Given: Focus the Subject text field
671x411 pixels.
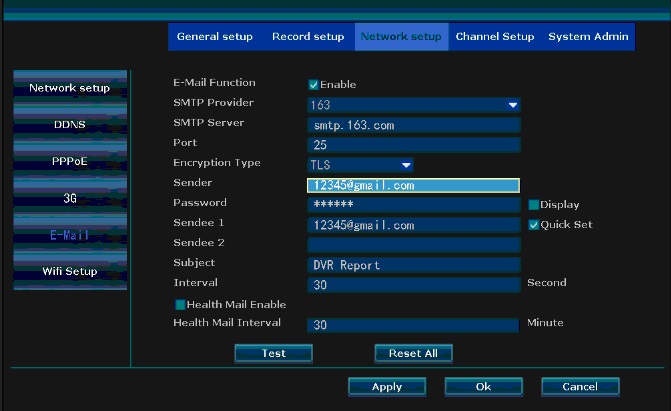Looking at the screenshot, I should (x=414, y=265).
